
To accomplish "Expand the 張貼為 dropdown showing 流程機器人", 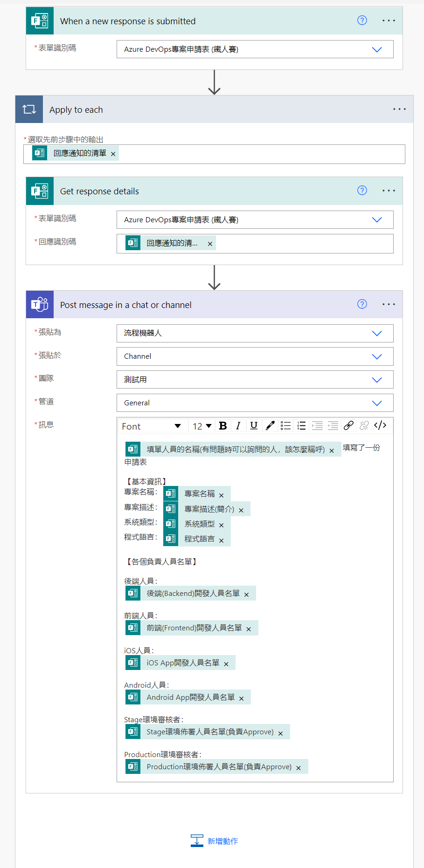I will click(377, 333).
